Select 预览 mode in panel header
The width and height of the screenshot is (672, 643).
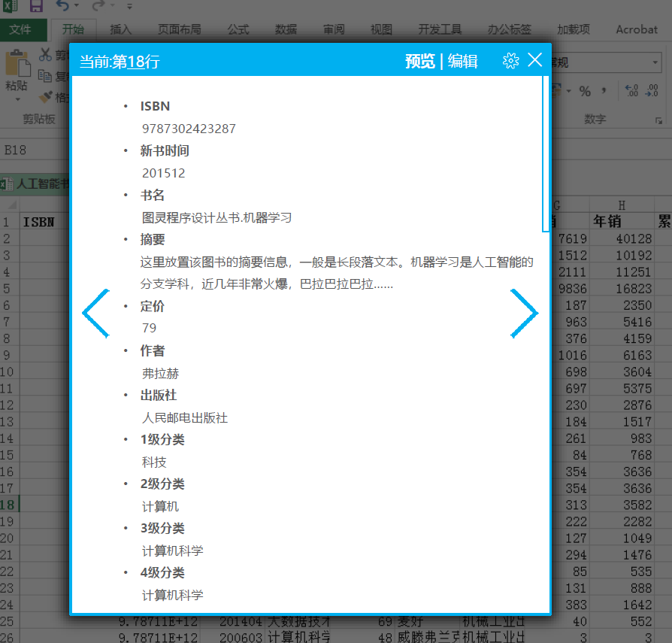click(419, 62)
